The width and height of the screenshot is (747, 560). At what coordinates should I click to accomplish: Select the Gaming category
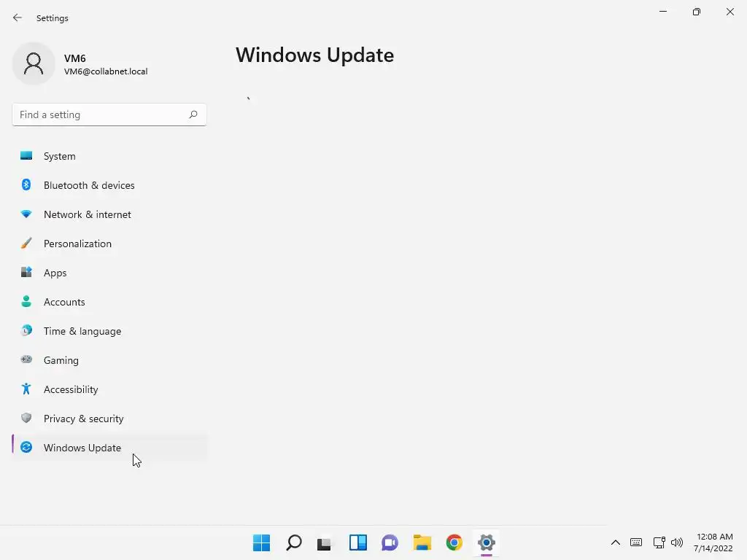coord(109,360)
